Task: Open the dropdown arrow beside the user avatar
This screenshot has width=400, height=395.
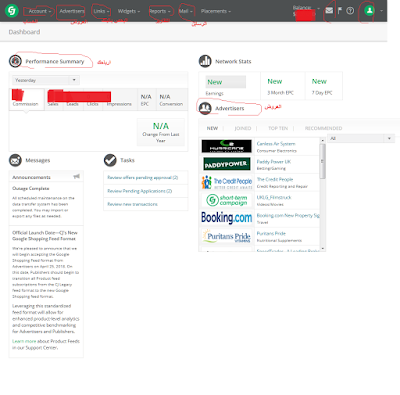Action: click(x=381, y=11)
